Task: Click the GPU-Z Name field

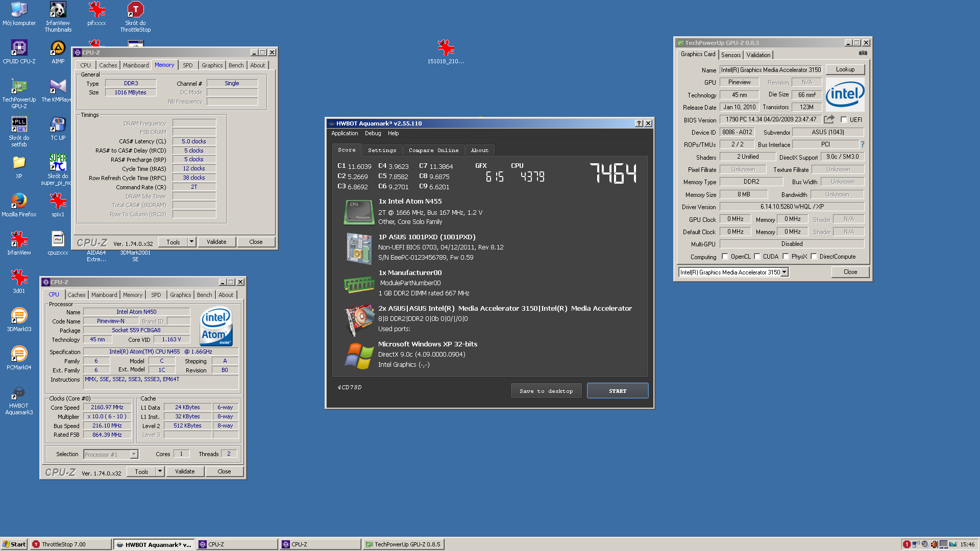Action: (x=771, y=70)
